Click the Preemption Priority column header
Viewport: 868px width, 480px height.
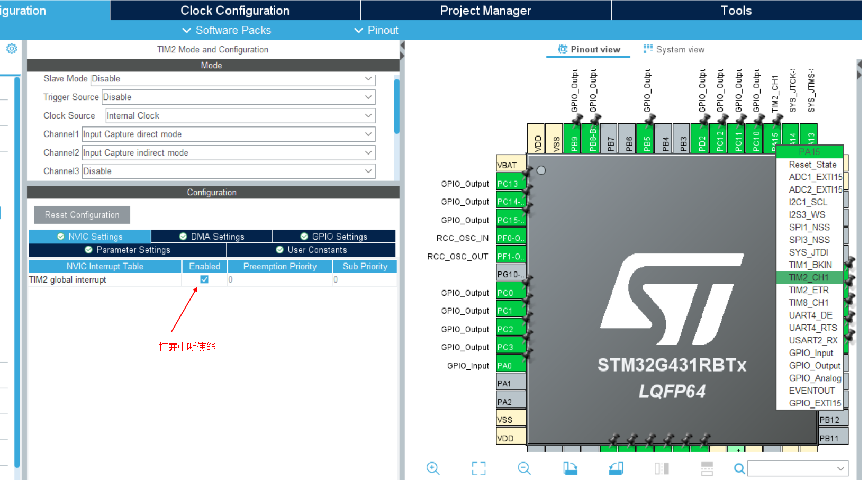[x=279, y=266]
